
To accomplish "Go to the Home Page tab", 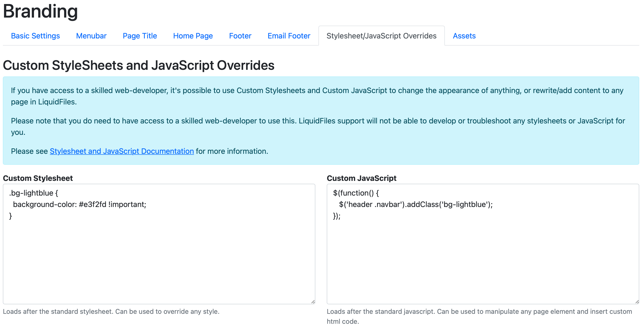I will point(193,36).
